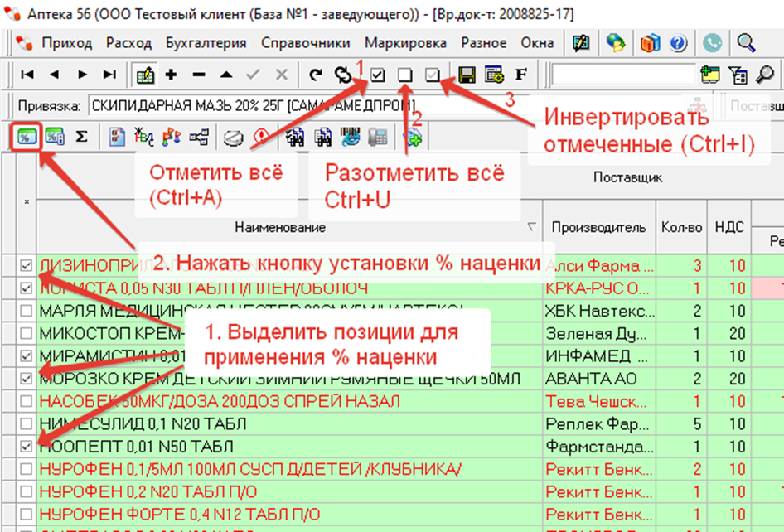Click the barcode scanner icon
784x532 pixels.
point(351,137)
